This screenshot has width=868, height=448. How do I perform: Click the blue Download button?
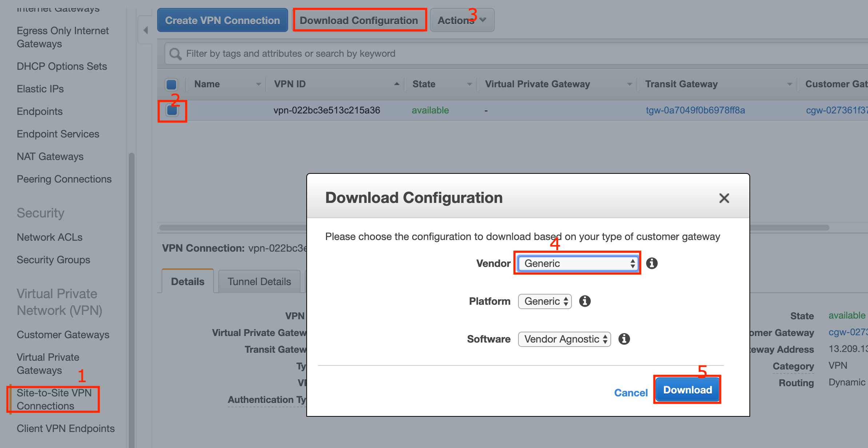(x=687, y=390)
